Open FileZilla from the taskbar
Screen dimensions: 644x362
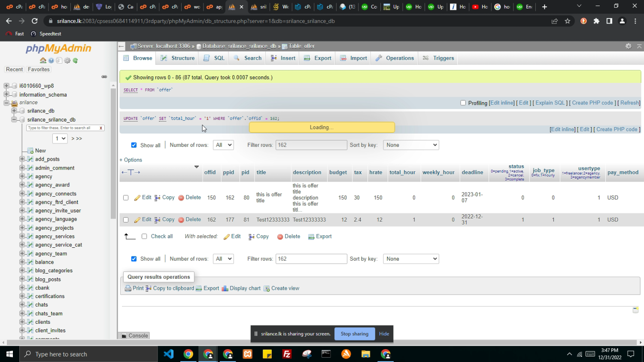[287, 354]
